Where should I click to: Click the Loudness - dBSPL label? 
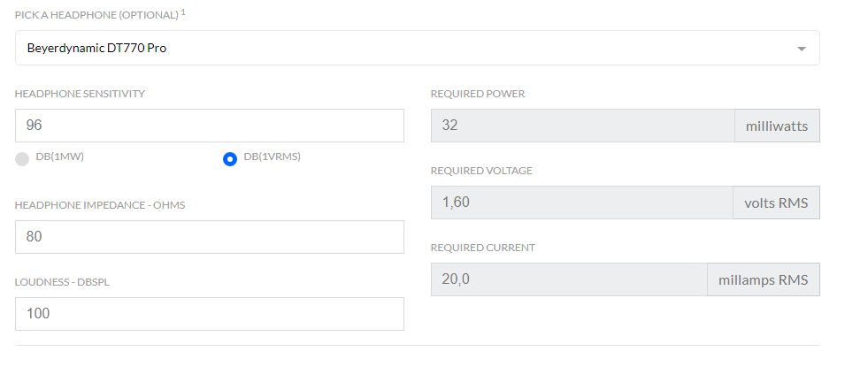click(x=64, y=282)
